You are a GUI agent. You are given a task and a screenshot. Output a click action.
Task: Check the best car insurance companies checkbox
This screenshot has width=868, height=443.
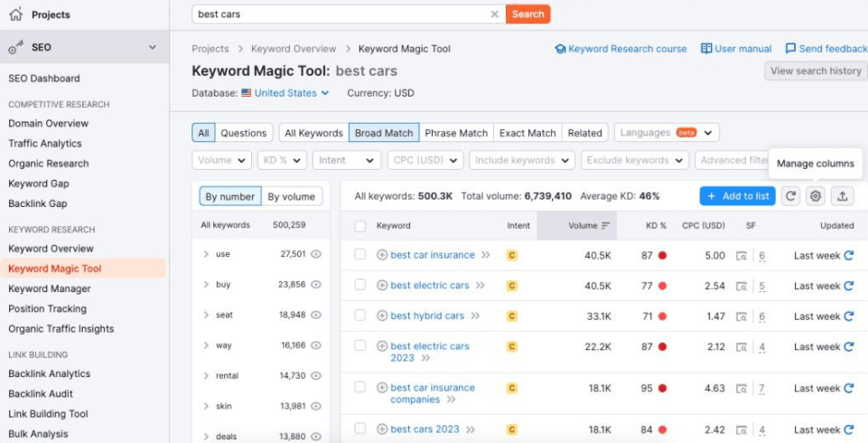click(359, 387)
